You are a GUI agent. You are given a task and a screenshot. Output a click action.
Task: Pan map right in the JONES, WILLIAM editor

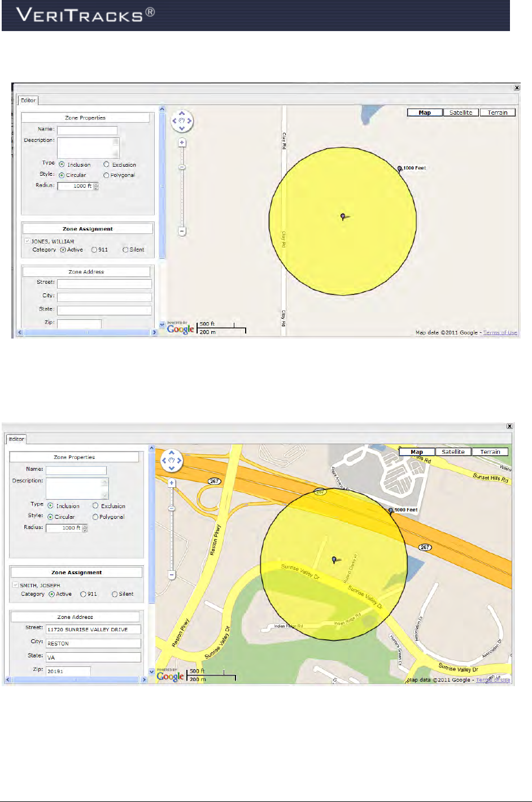pyautogui.click(x=189, y=121)
